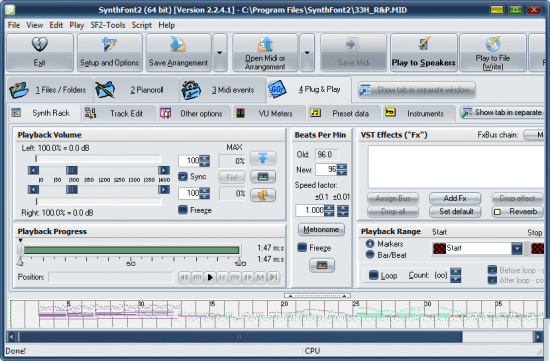
Task: Click Save Arrangement toolbar button
Action: [178, 53]
